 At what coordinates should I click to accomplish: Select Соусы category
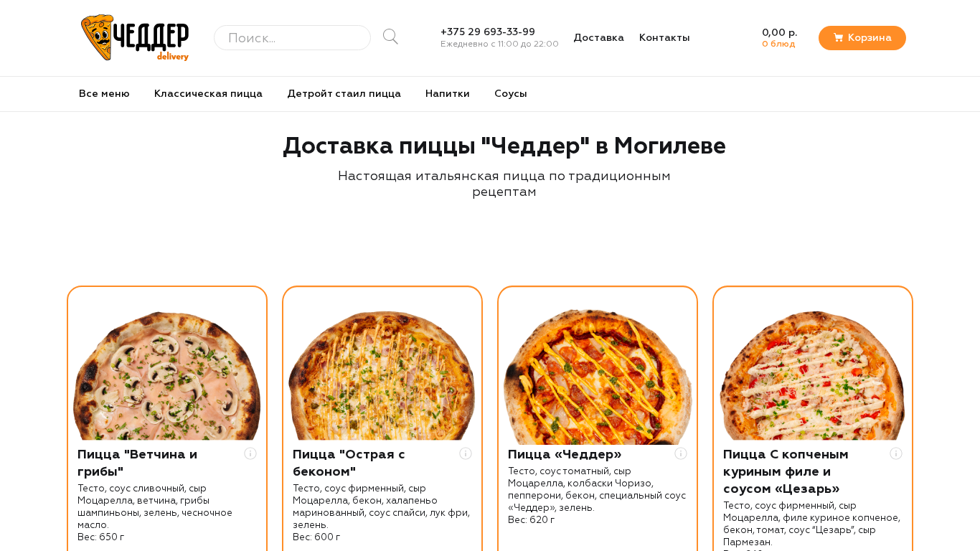click(x=511, y=94)
